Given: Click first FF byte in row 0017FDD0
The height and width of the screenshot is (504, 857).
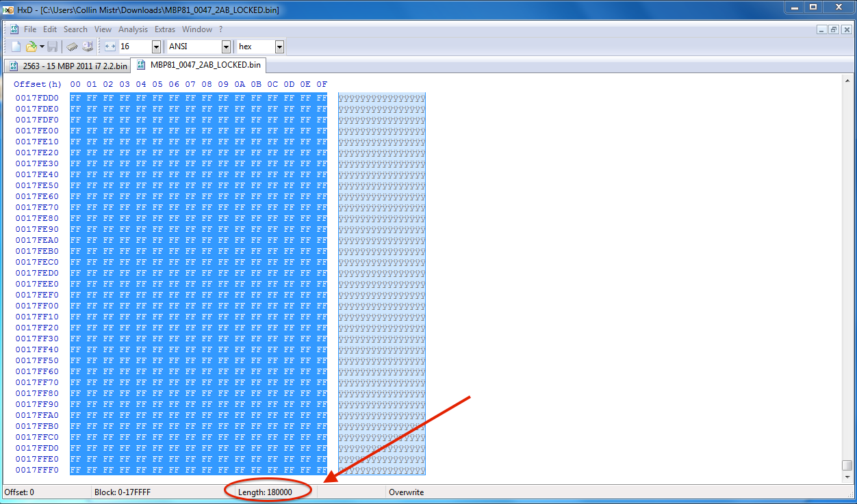Looking at the screenshot, I should 75,98.
